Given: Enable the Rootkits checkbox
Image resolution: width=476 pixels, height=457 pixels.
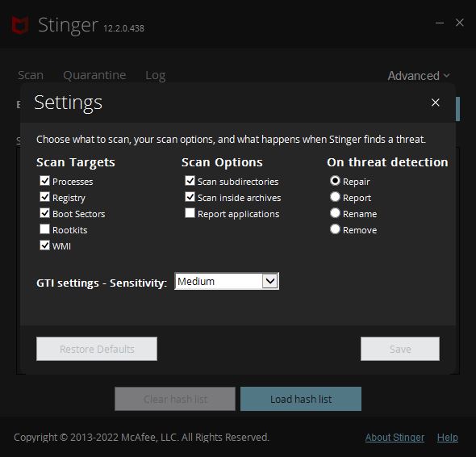Looking at the screenshot, I should [x=44, y=229].
